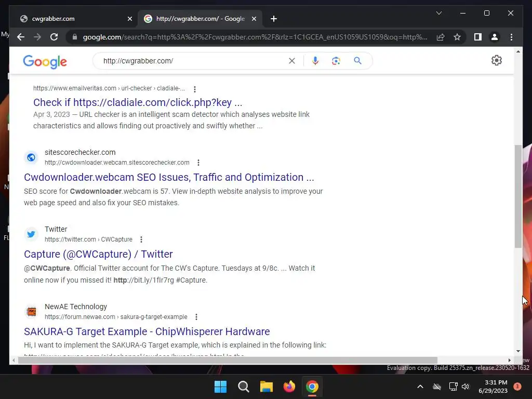Open the clock and date panel
This screenshot has width=532, height=399.
coord(493,387)
